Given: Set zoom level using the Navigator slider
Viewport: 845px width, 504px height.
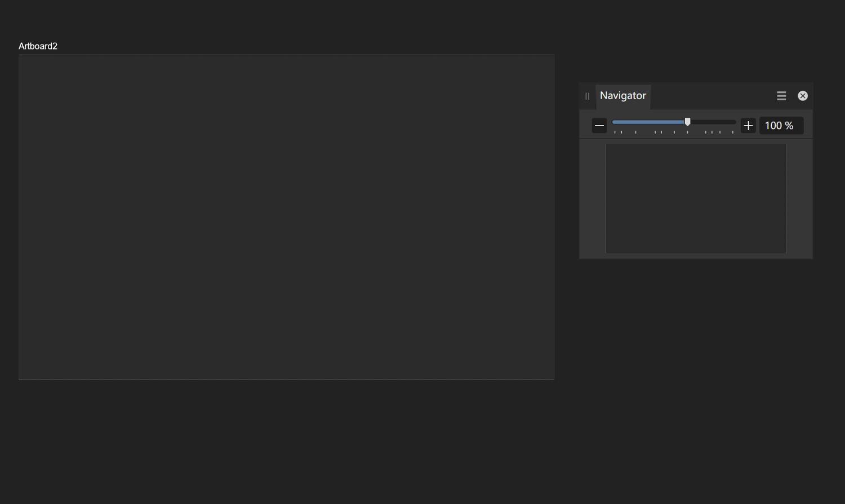Looking at the screenshot, I should point(674,122).
